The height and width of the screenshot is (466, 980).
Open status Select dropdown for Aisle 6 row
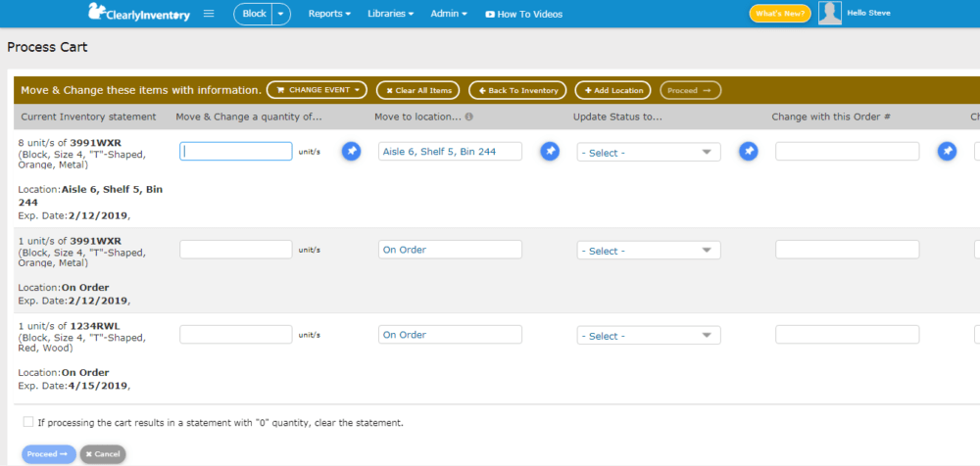(649, 153)
